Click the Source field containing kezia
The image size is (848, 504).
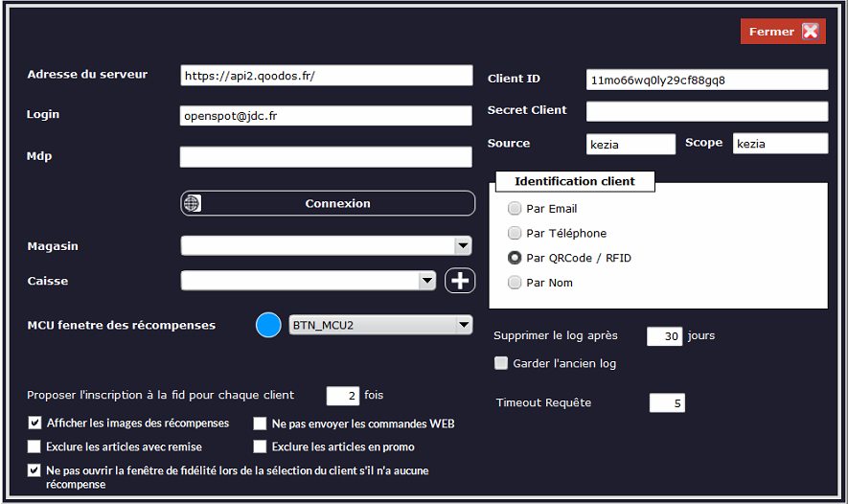[x=630, y=145]
